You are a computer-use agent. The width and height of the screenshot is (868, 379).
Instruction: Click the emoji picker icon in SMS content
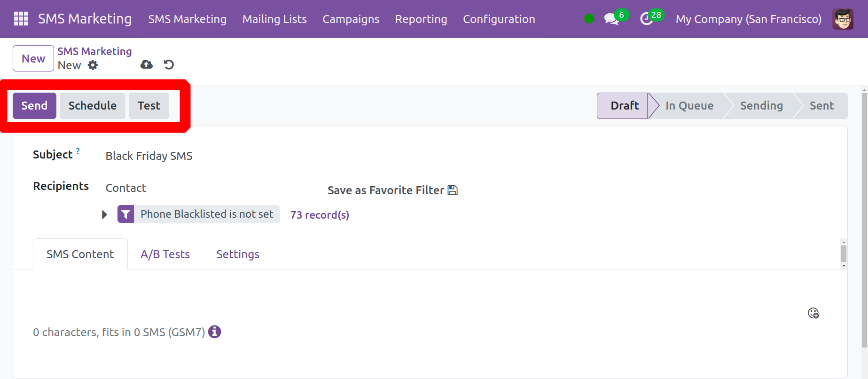tap(813, 313)
